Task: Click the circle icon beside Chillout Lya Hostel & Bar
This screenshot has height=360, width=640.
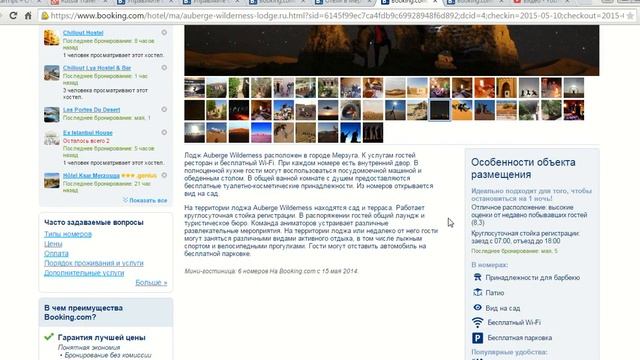Action: tap(164, 67)
